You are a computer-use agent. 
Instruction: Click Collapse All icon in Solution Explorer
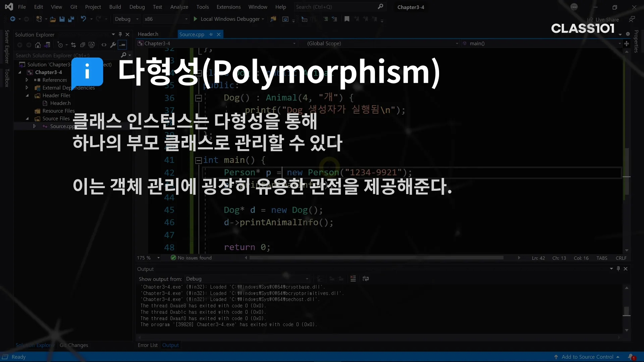coord(83,45)
